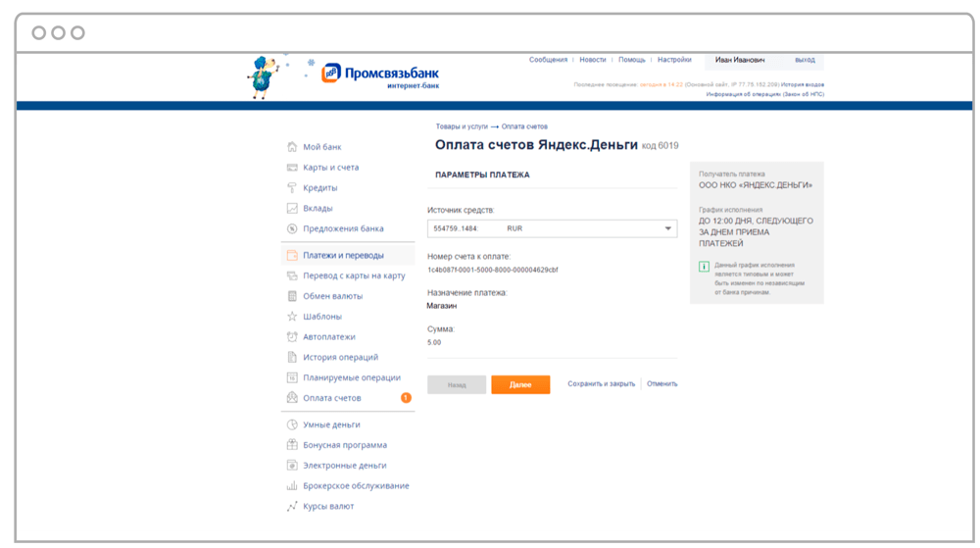Viewport: 980px width, 548px height.
Task: Click the Товары и услуги breadcrumb
Action: coord(462,126)
